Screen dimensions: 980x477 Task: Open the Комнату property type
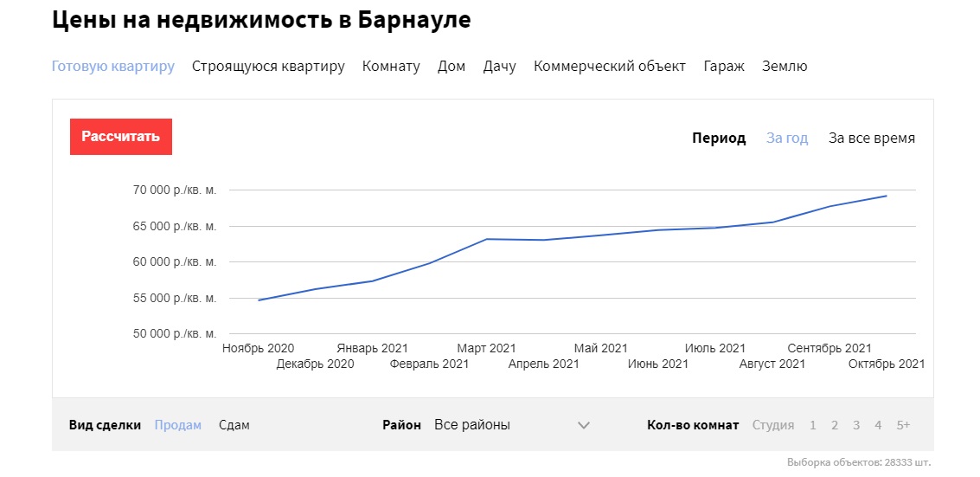(391, 67)
